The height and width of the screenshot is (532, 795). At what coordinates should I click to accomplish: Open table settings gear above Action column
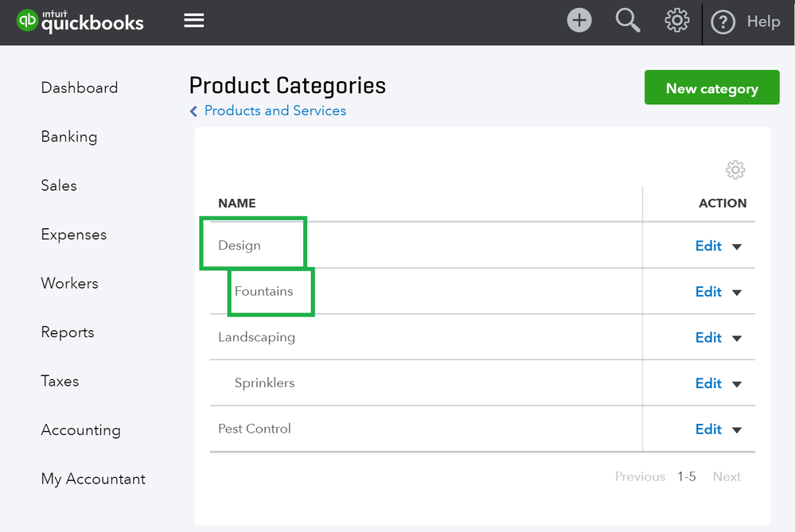coord(735,169)
